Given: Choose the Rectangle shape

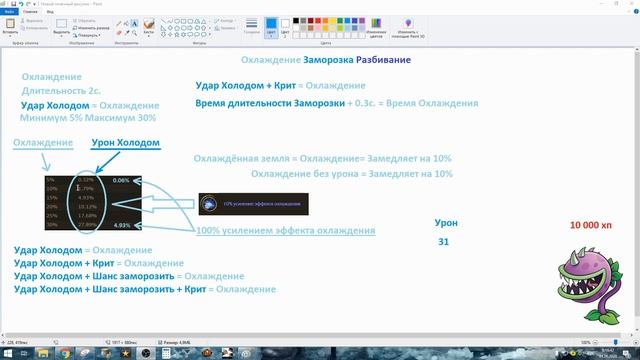Looking at the screenshot, I should (184, 20).
